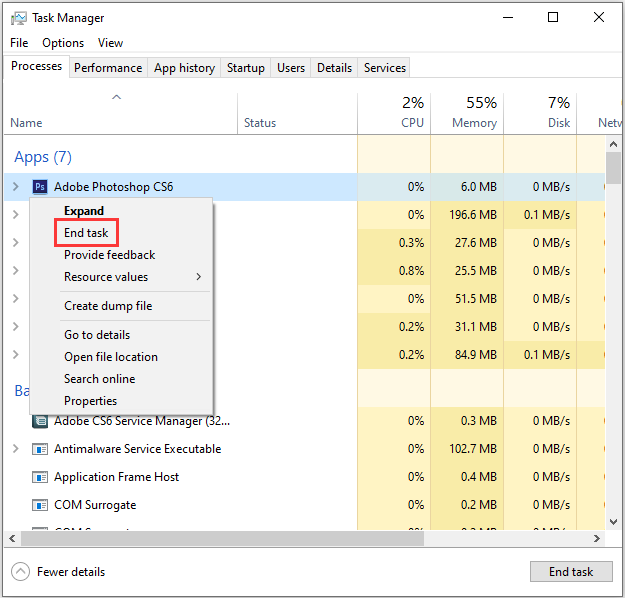The width and height of the screenshot is (625, 598).
Task: Click the Fewer details link
Action: (71, 572)
